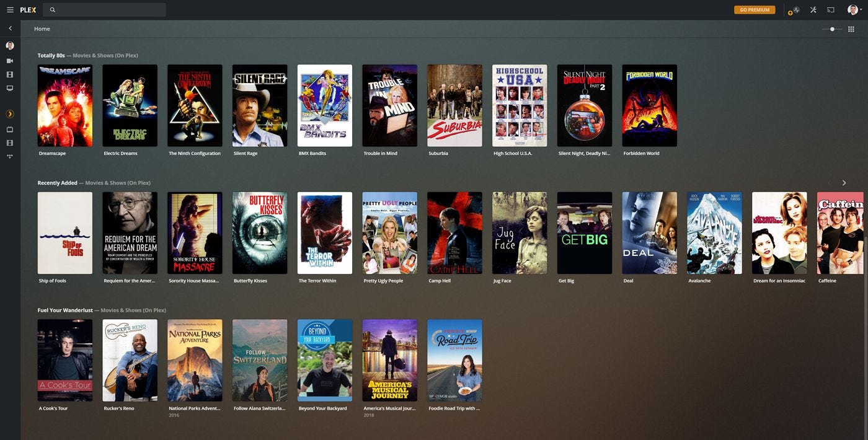Image resolution: width=868 pixels, height=440 pixels.
Task: Open the More dots icon in sidebar
Action: click(x=10, y=156)
